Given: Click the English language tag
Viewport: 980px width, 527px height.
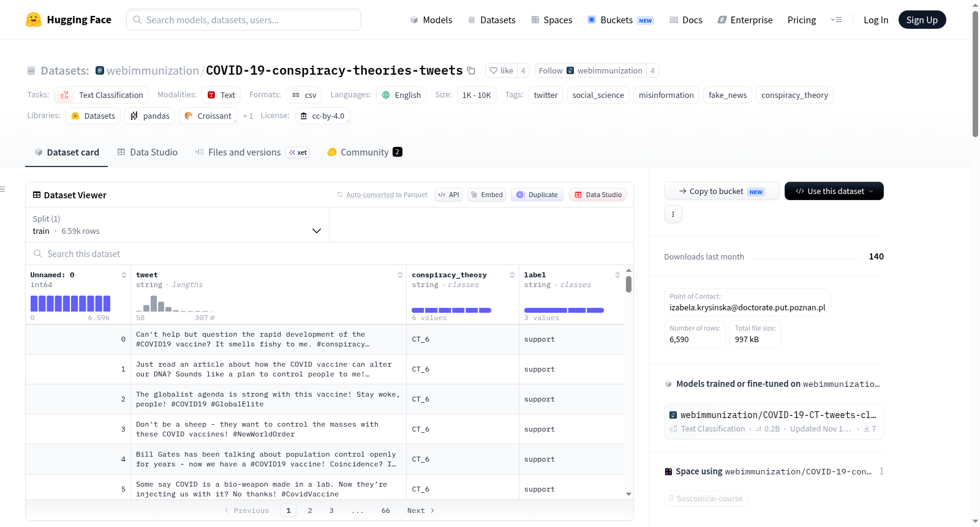Looking at the screenshot, I should [x=401, y=95].
